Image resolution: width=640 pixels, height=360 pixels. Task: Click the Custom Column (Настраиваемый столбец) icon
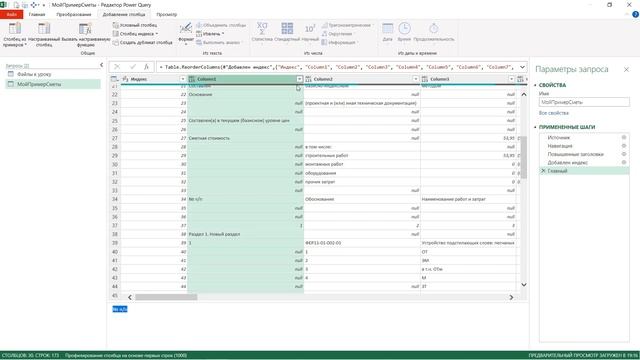tap(44, 29)
